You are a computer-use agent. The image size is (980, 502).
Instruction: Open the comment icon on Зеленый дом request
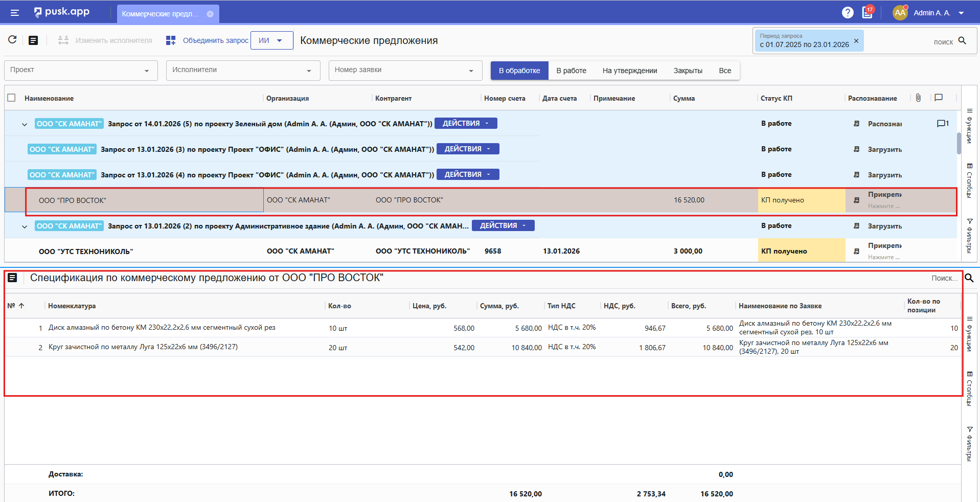point(942,124)
